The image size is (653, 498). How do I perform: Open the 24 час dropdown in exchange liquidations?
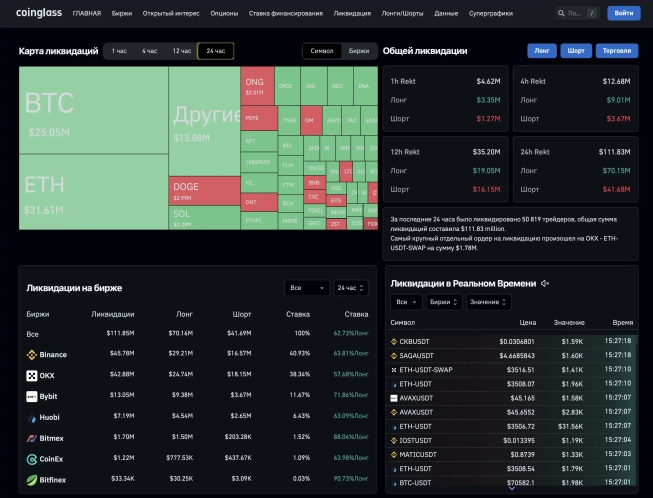(351, 288)
